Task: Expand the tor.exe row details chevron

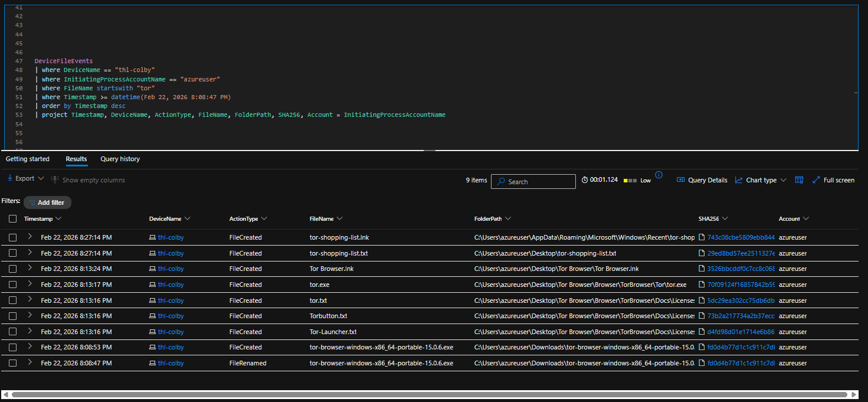Action: tap(30, 284)
